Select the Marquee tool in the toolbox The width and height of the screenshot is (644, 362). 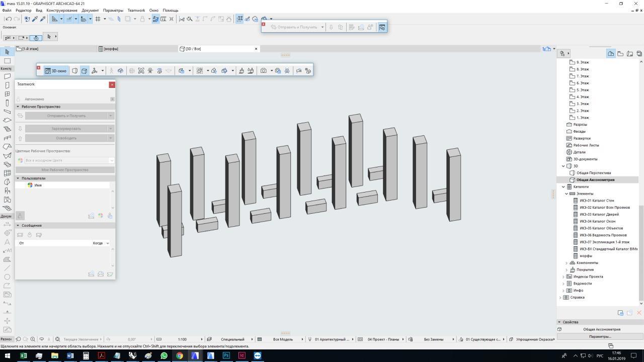click(7, 61)
